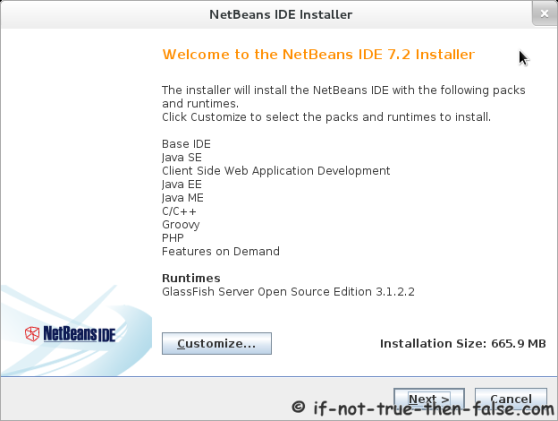Select the 'Java SE' pack text
Viewport: 558px width, 421px height.
(x=181, y=157)
